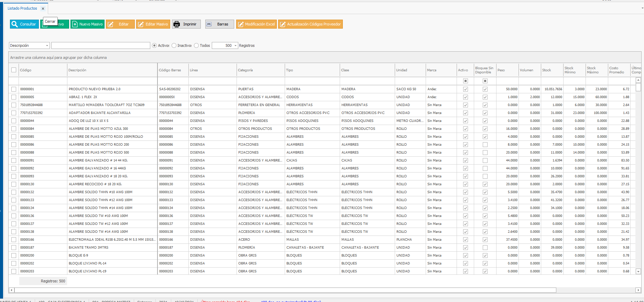Click the Imprimir printer icon
The image size is (644, 302).
tap(177, 24)
